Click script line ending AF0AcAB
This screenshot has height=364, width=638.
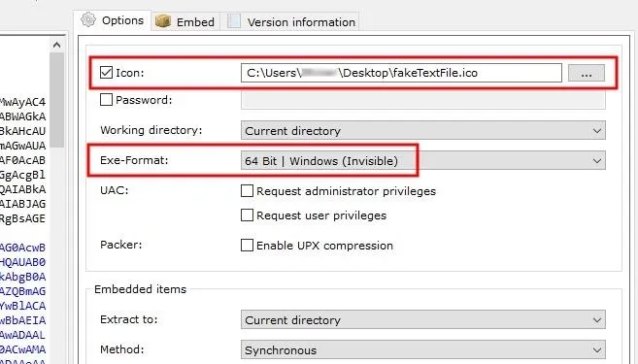(22, 160)
